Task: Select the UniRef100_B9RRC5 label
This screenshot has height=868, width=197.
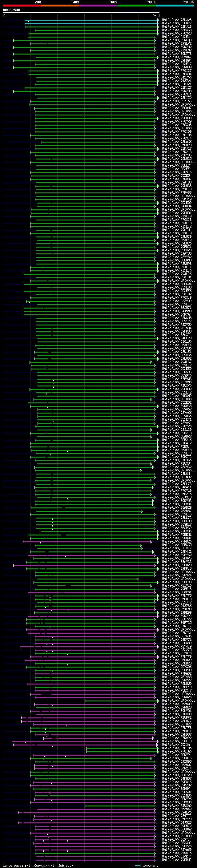Action: [x=177, y=406]
